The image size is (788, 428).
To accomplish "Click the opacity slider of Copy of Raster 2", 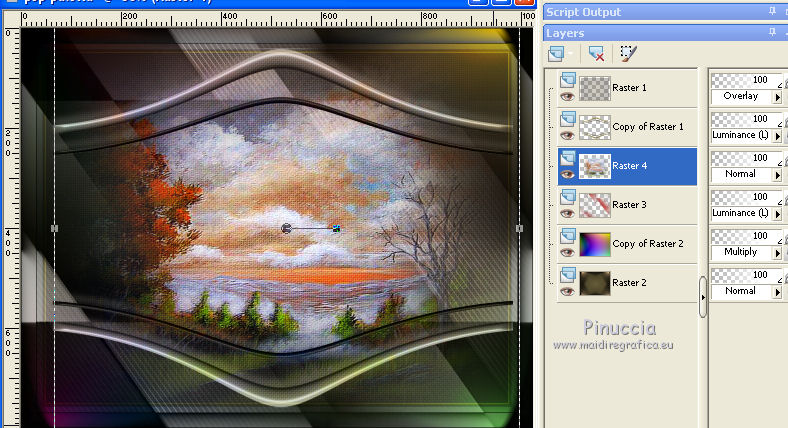I will [x=746, y=236].
